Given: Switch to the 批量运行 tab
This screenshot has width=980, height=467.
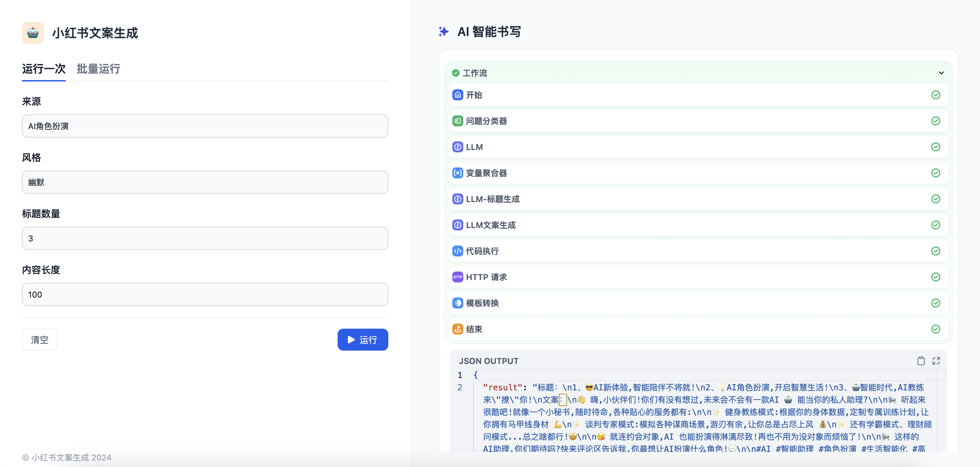Looking at the screenshot, I should [x=99, y=69].
